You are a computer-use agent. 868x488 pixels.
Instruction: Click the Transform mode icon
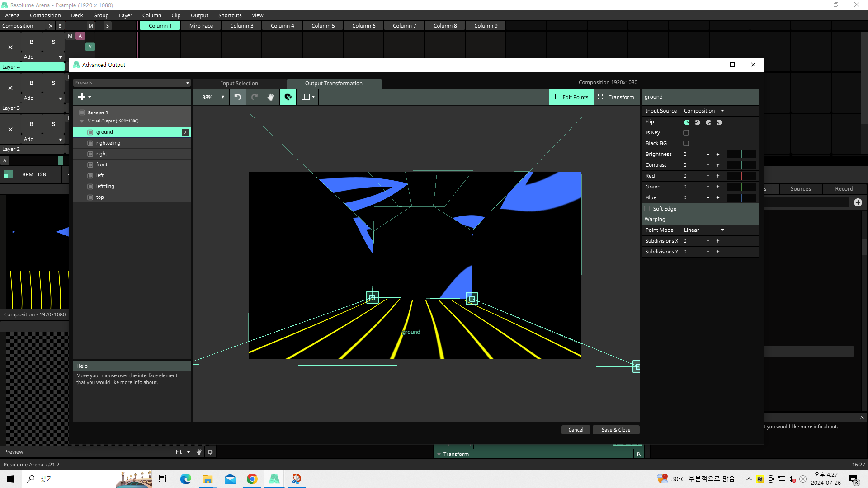(x=601, y=97)
